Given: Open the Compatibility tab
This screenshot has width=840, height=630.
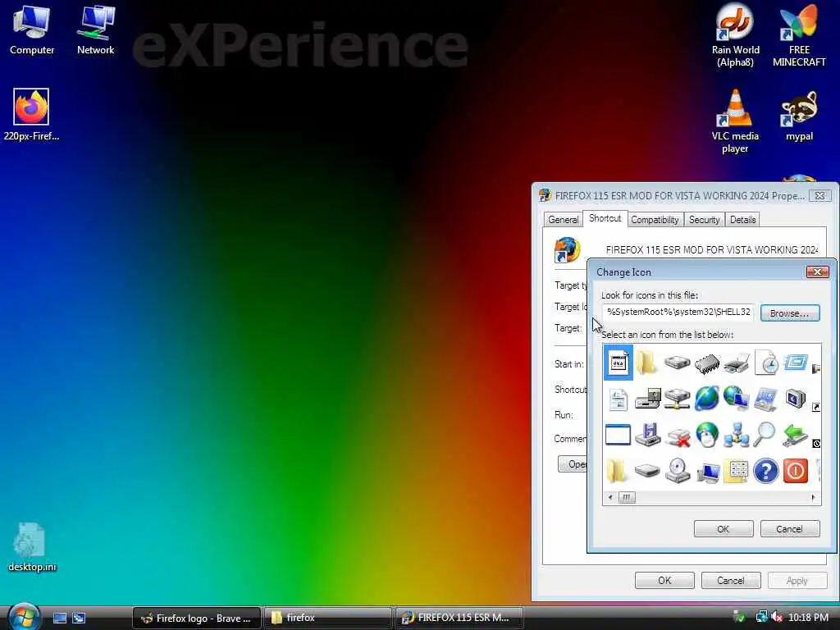Looking at the screenshot, I should pos(655,220).
